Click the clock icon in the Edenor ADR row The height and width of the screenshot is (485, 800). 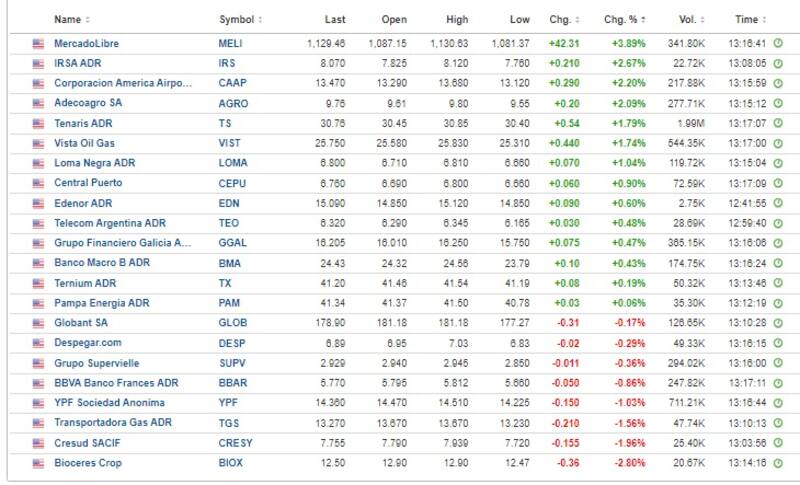778,203
